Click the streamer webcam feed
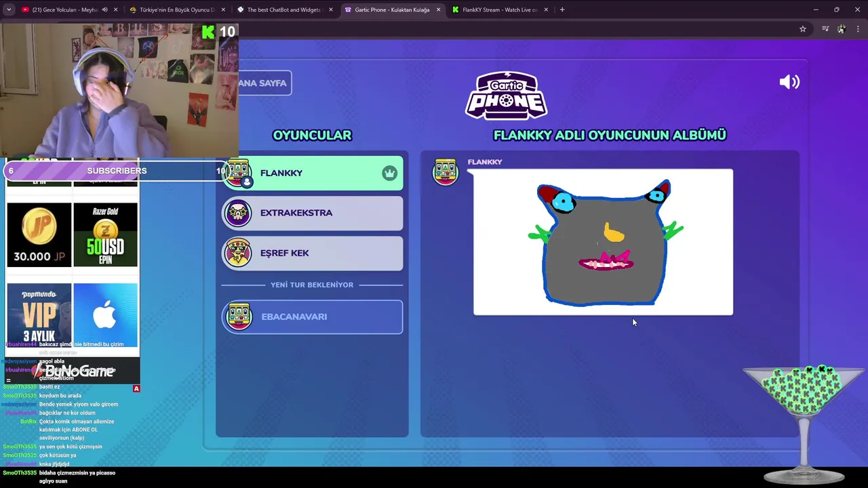 point(119,90)
